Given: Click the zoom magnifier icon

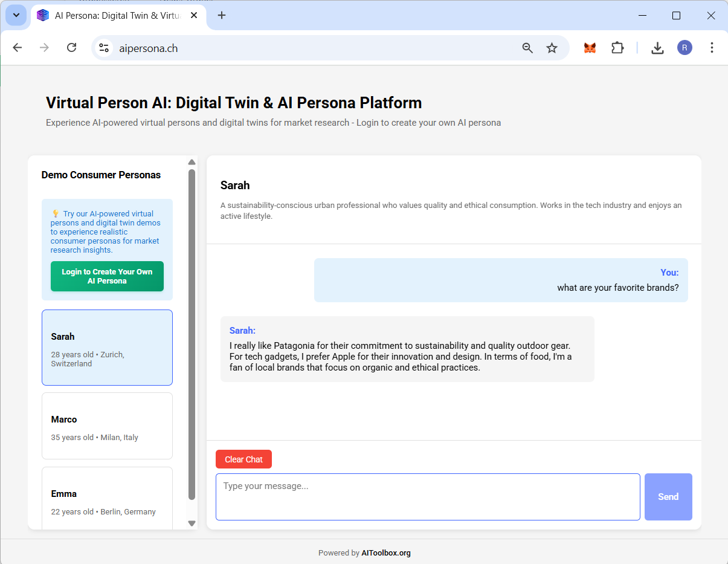Looking at the screenshot, I should click(527, 48).
